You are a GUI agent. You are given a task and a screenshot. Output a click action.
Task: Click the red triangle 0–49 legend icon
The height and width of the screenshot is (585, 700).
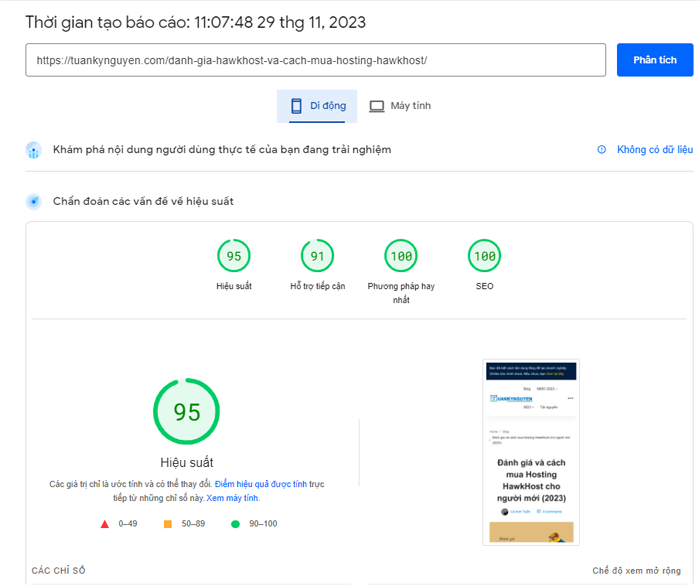[x=104, y=524]
